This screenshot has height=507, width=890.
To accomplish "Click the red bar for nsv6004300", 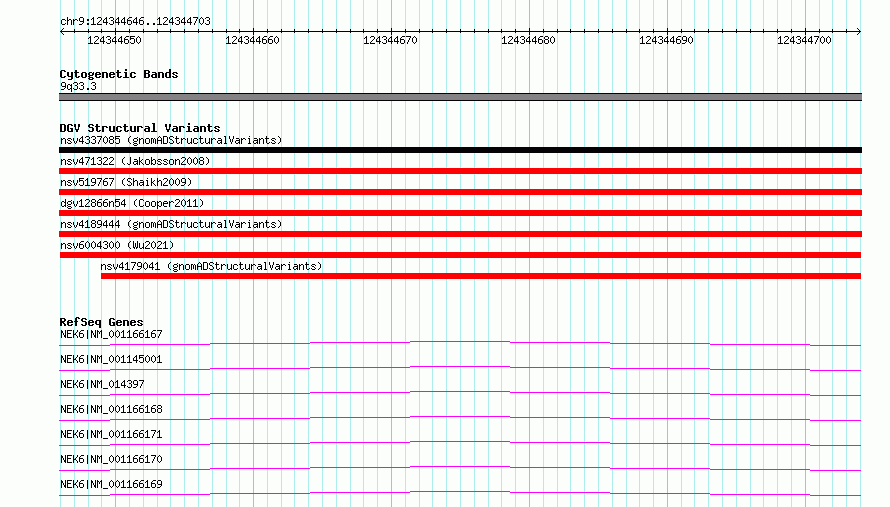I will click(x=460, y=255).
